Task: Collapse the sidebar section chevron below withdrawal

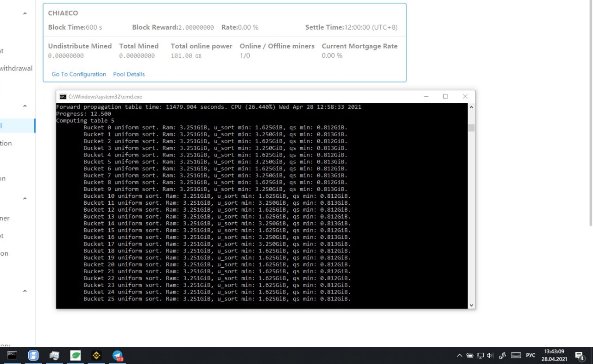Action: coord(25,106)
